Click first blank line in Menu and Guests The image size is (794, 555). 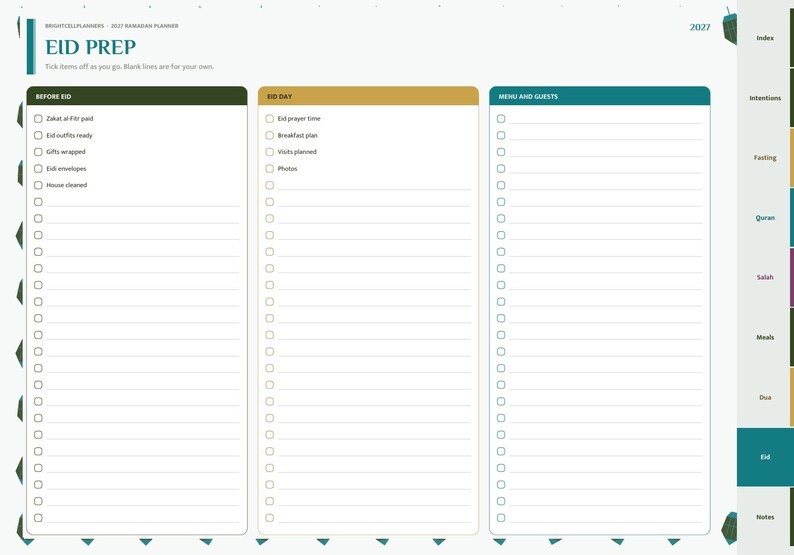click(606, 120)
